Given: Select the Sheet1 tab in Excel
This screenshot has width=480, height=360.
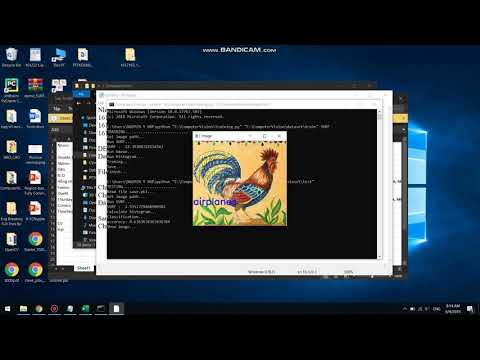Looking at the screenshot, I should [83, 268].
